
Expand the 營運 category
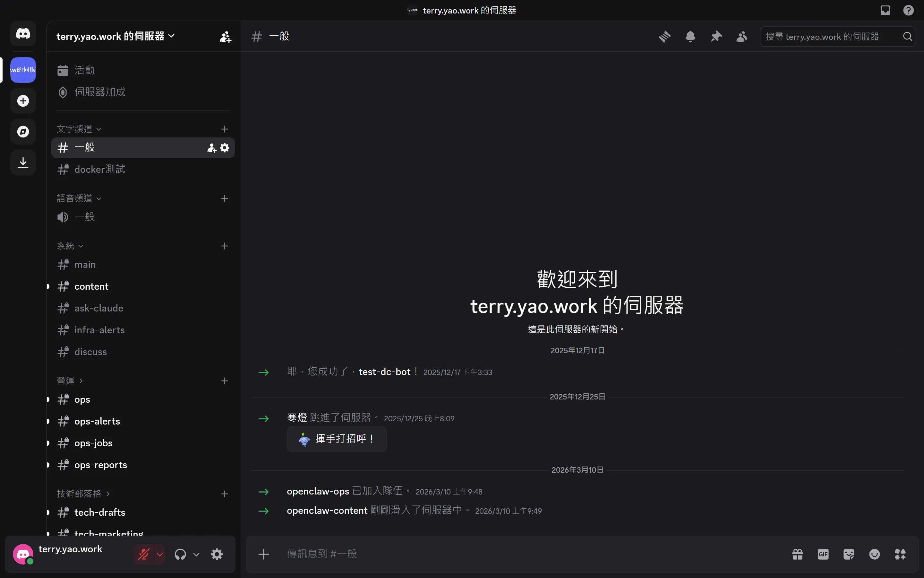pyautogui.click(x=70, y=381)
